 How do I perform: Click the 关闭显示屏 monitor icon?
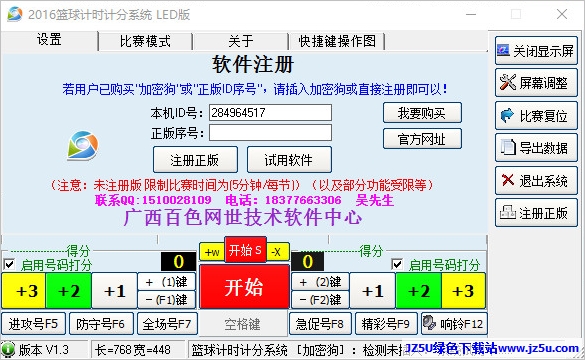click(503, 50)
